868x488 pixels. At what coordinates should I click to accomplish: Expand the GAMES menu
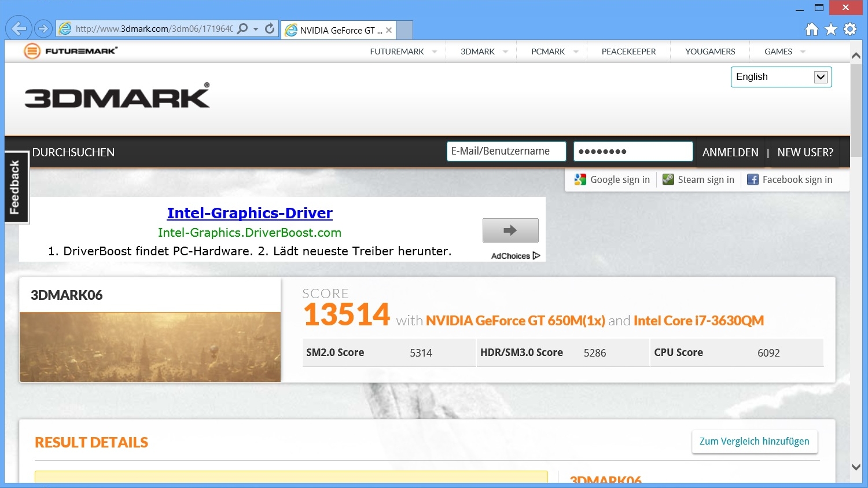click(785, 52)
